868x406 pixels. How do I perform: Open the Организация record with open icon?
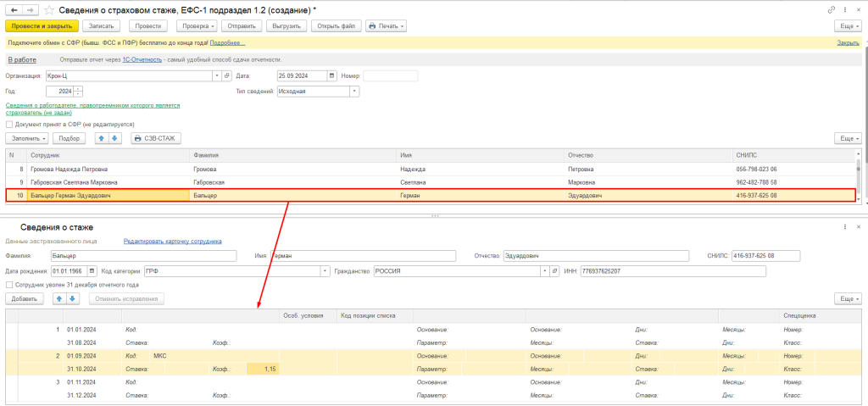(226, 75)
